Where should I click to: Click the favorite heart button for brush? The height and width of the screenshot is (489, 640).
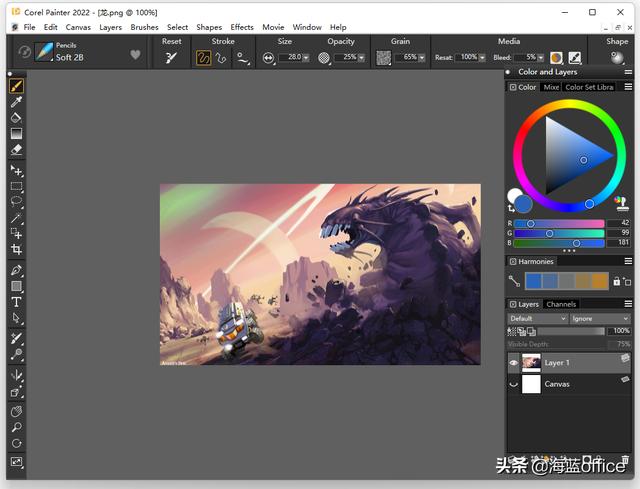(136, 54)
